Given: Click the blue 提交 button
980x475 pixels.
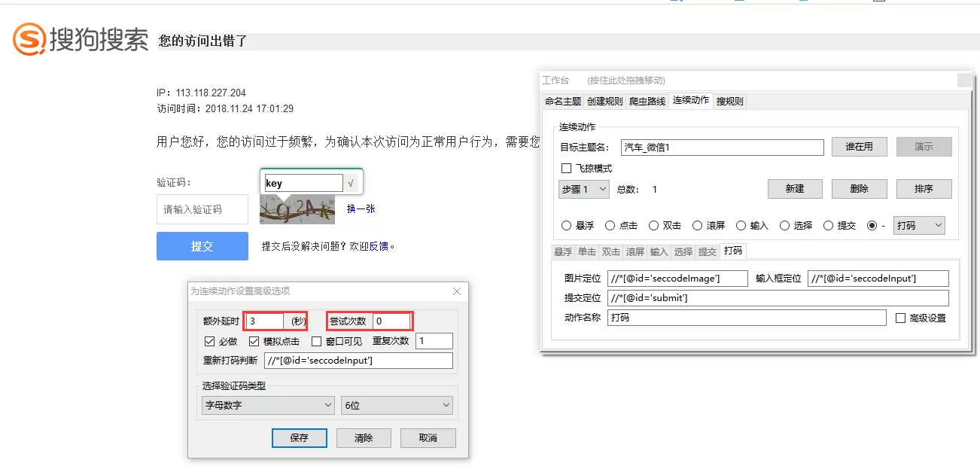Looking at the screenshot, I should (202, 246).
